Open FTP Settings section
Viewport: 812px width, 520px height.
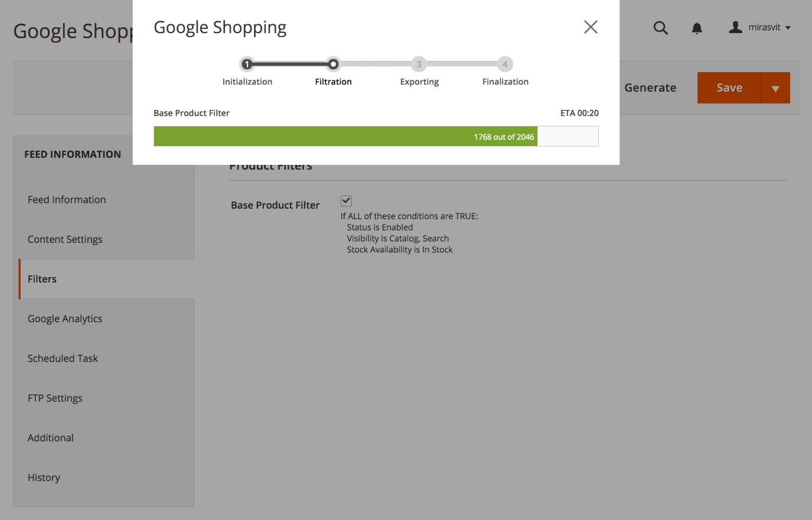pos(55,398)
